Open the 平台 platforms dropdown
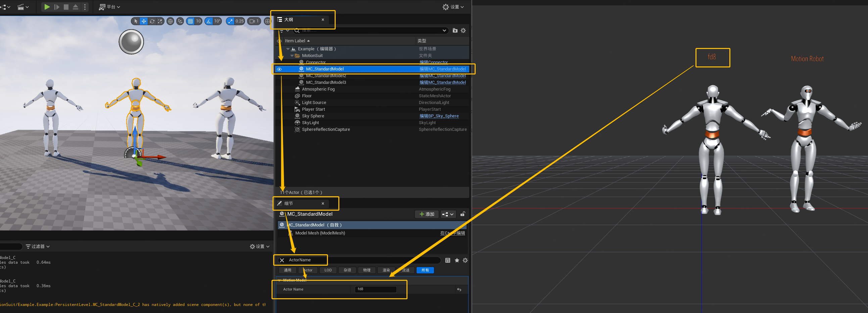The image size is (868, 313). point(109,7)
